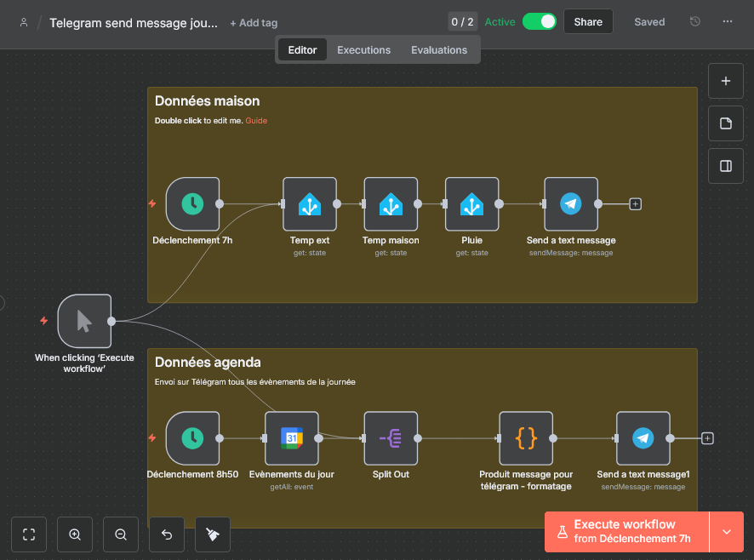Click the Share button
754x560 pixels.
point(588,21)
